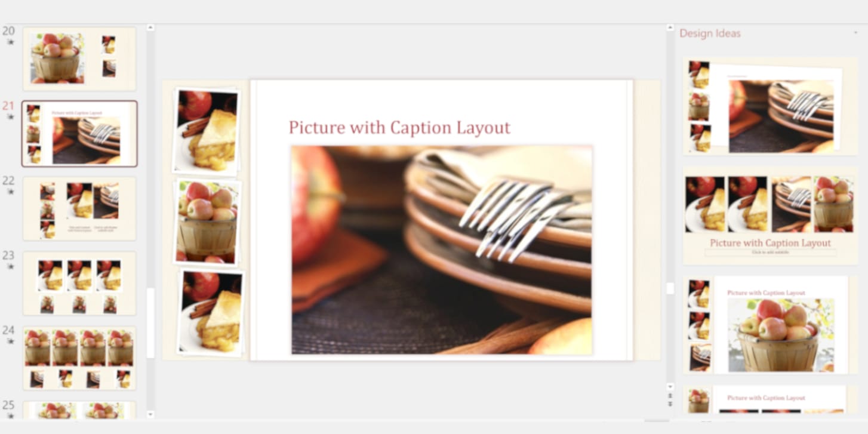Image resolution: width=868 pixels, height=434 pixels.
Task: Click the thumbnail pane scrollbar thumb
Action: pyautogui.click(x=150, y=323)
